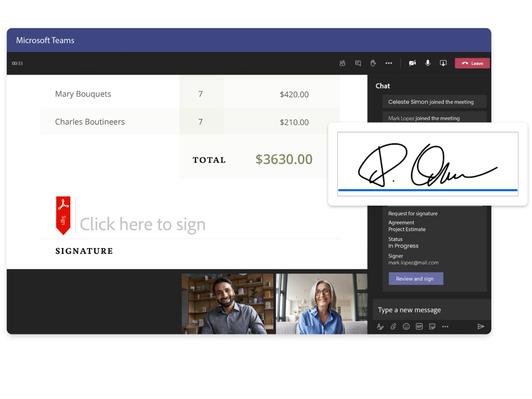Click the $210.00 amount cell
Image resolution: width=532 pixels, height=399 pixels.
click(x=294, y=122)
